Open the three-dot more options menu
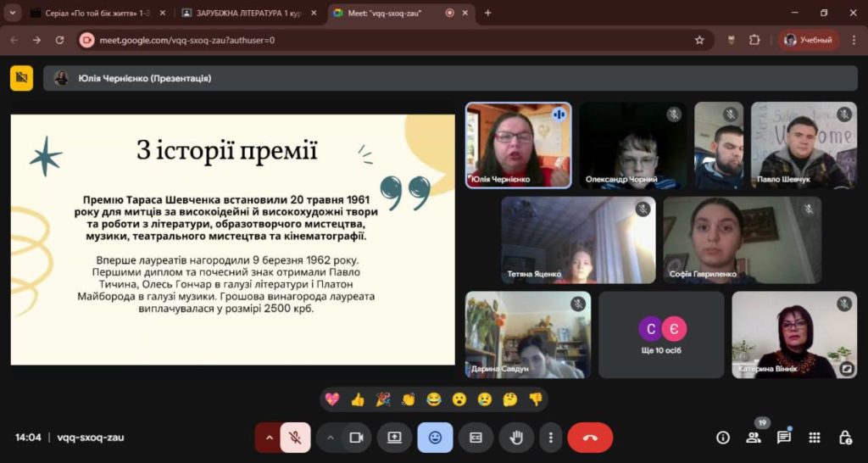 click(551, 438)
